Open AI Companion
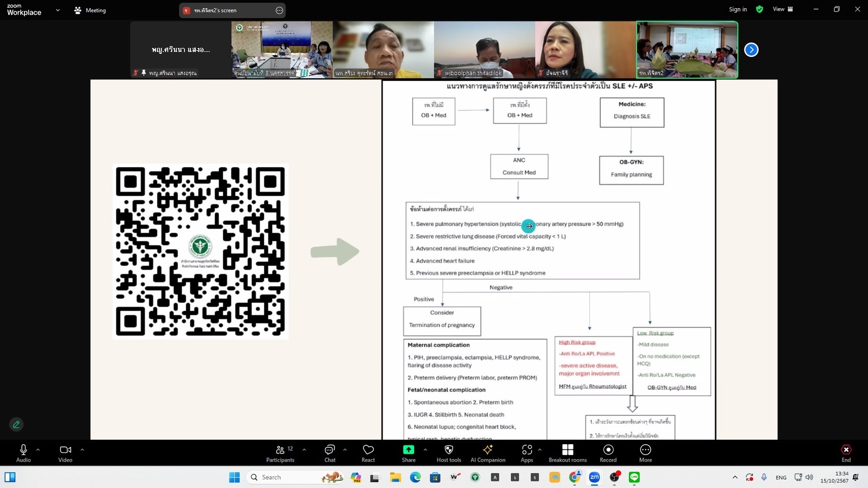Image resolution: width=868 pixels, height=488 pixels. click(488, 453)
